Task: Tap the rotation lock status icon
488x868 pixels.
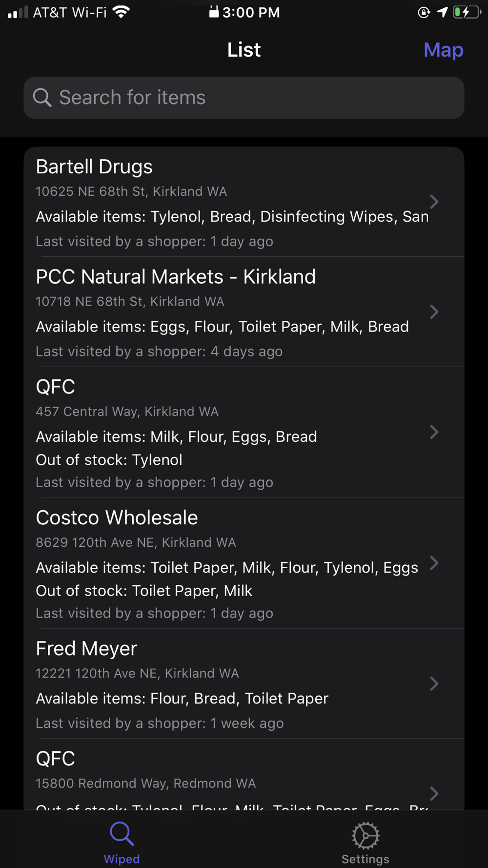Action: [424, 12]
